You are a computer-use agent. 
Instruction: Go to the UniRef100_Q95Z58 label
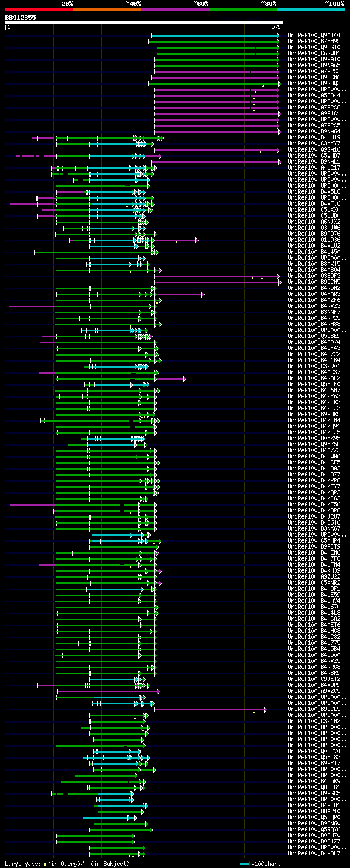click(314, 445)
